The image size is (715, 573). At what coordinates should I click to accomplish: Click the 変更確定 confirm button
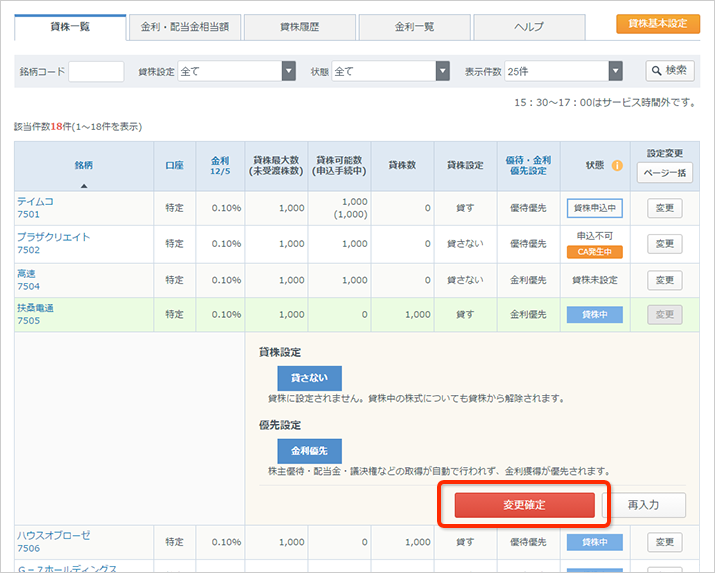tap(524, 505)
